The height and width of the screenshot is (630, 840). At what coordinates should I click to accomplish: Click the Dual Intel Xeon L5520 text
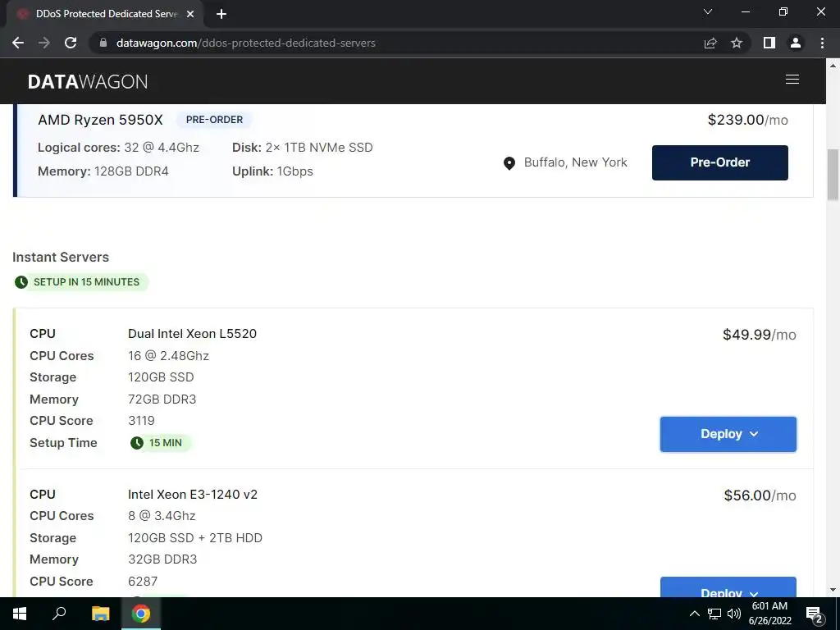click(192, 334)
